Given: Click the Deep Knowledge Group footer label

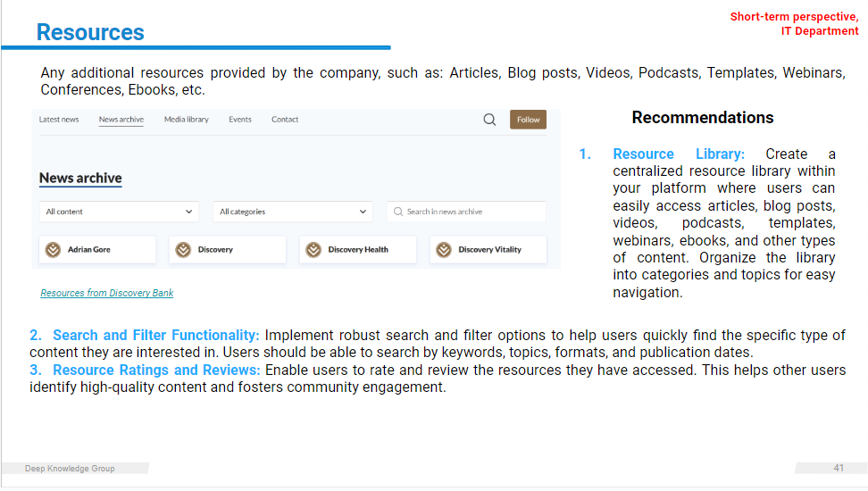Looking at the screenshot, I should (x=70, y=469).
